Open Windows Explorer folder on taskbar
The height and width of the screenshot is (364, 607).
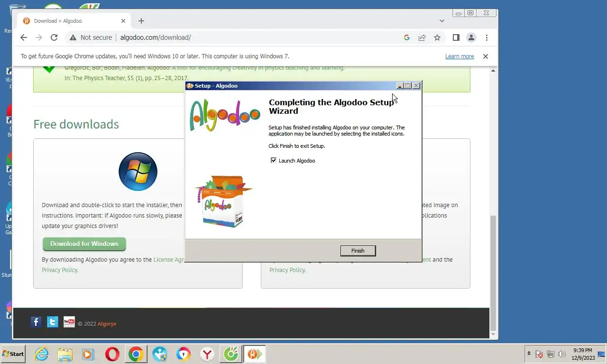click(x=65, y=354)
